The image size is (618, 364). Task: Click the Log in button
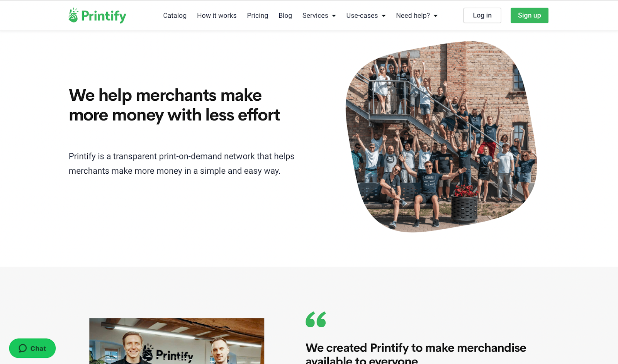click(482, 15)
